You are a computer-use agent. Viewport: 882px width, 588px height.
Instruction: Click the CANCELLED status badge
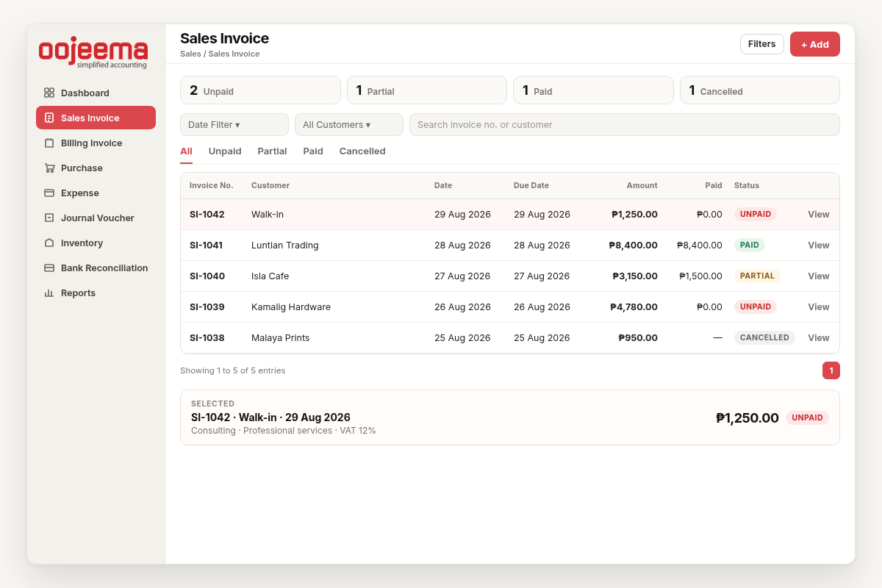pyautogui.click(x=764, y=338)
